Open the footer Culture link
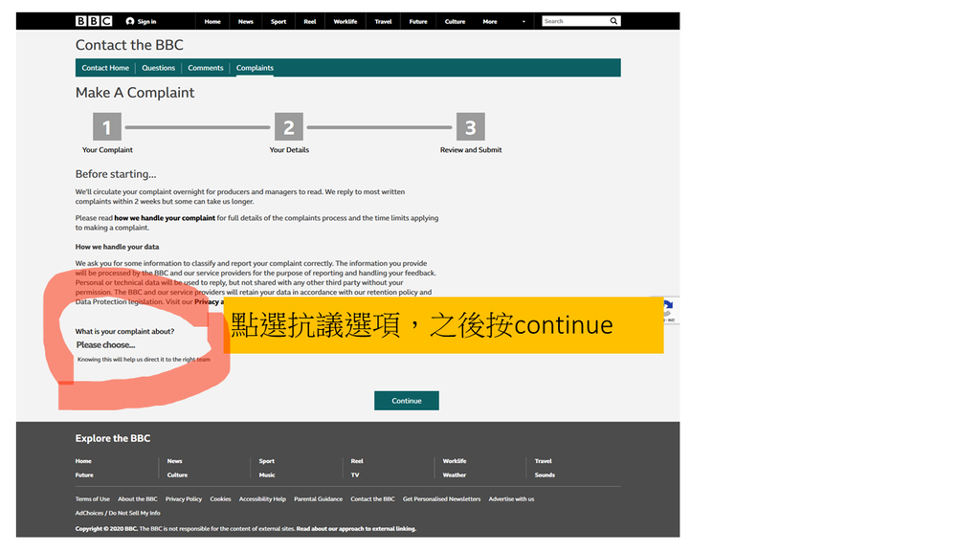The height and width of the screenshot is (551, 980). tap(177, 474)
